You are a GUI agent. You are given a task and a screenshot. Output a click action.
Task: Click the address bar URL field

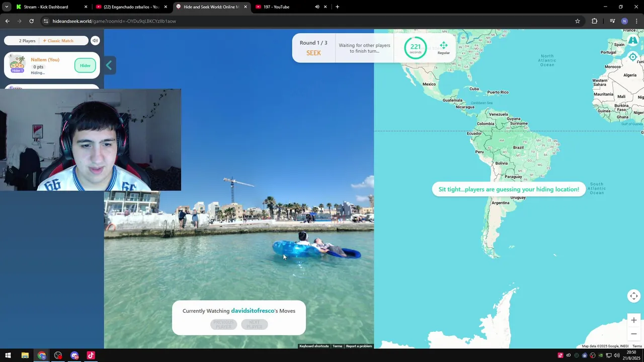tap(312, 21)
